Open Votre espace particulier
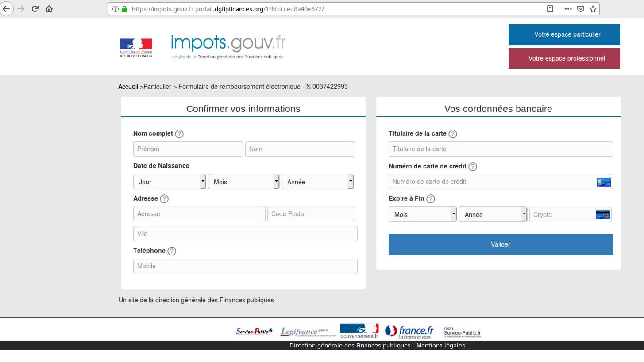The image size is (644, 362). (x=564, y=34)
